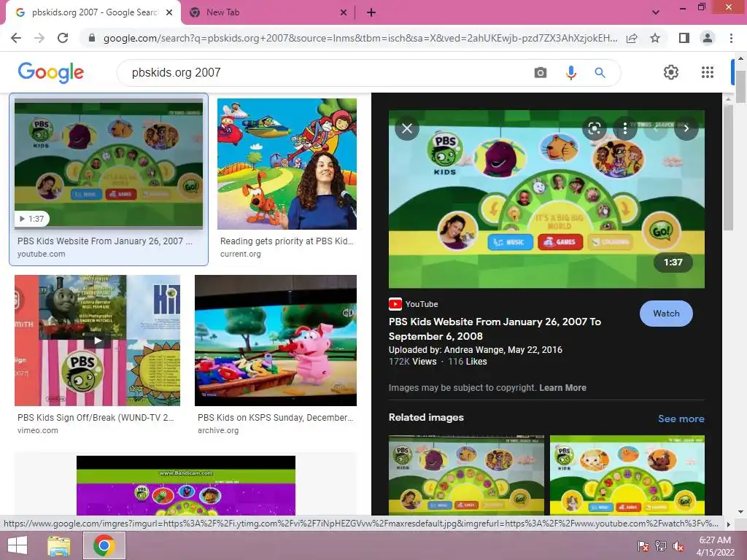The width and height of the screenshot is (747, 560).
Task: Open the browser side panel
Action: click(x=684, y=38)
